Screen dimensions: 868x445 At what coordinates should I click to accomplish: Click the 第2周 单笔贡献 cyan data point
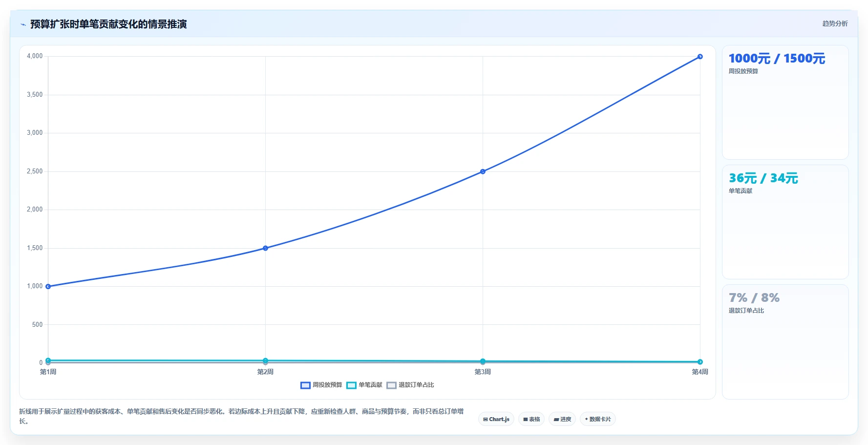click(x=265, y=360)
